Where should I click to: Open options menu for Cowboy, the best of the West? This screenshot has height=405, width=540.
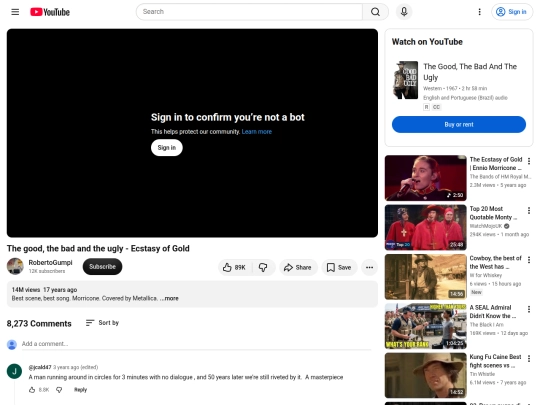click(x=529, y=260)
